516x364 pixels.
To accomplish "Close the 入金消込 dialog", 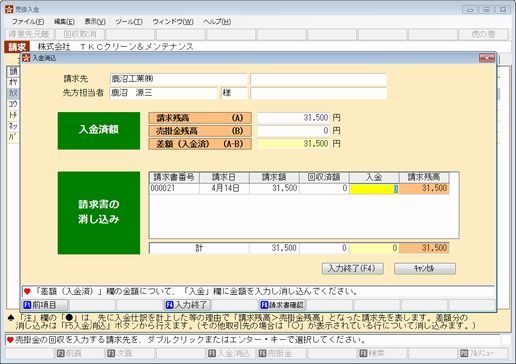I will [487, 58].
